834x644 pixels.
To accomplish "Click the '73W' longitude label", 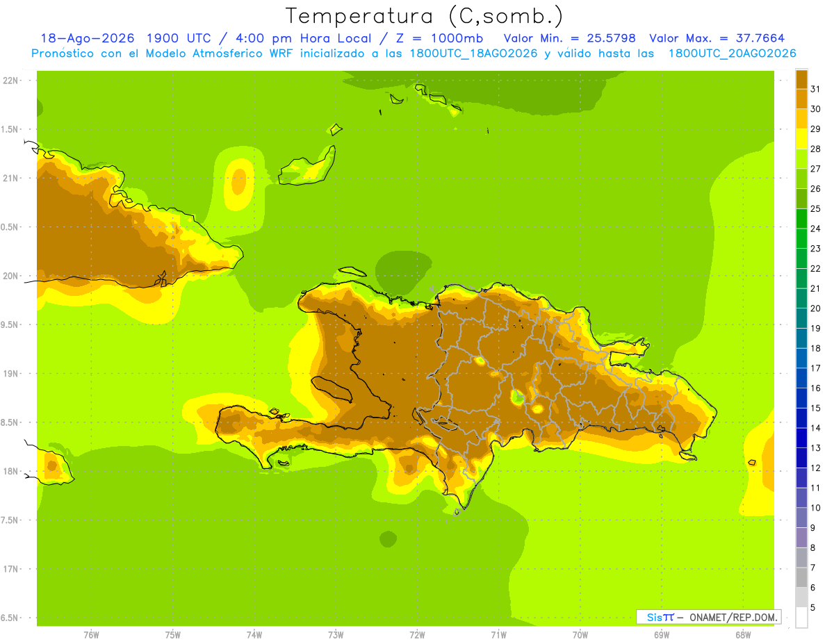I will click(336, 634).
